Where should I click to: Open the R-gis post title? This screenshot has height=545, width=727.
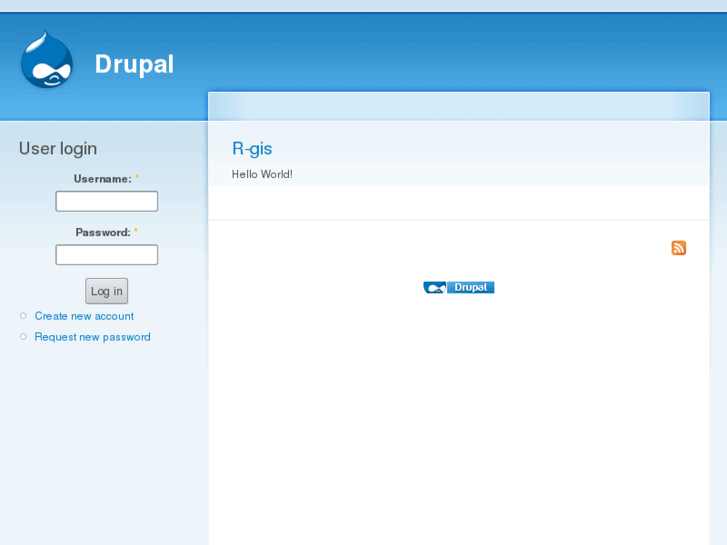pos(252,148)
